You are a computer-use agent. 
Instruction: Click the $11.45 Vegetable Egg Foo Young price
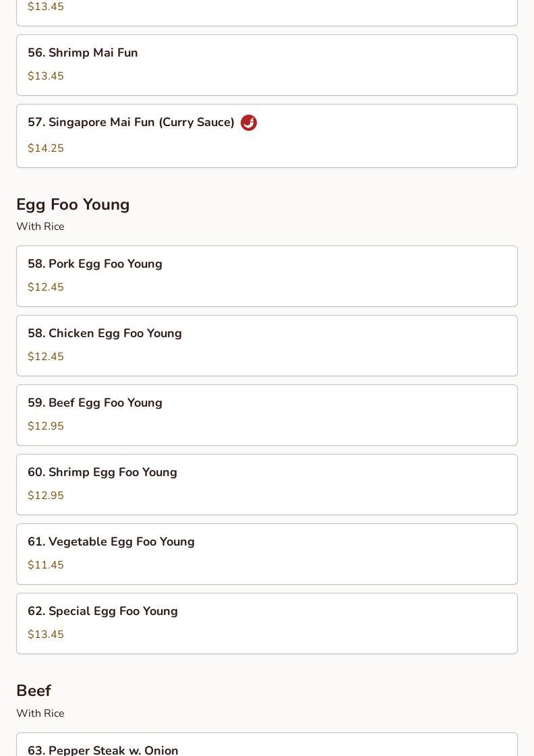click(46, 565)
